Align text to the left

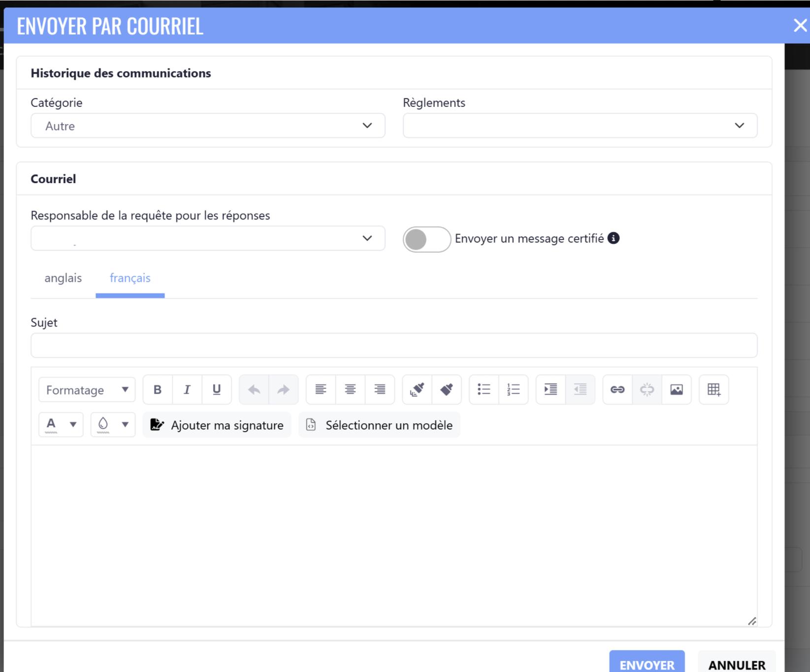click(321, 390)
